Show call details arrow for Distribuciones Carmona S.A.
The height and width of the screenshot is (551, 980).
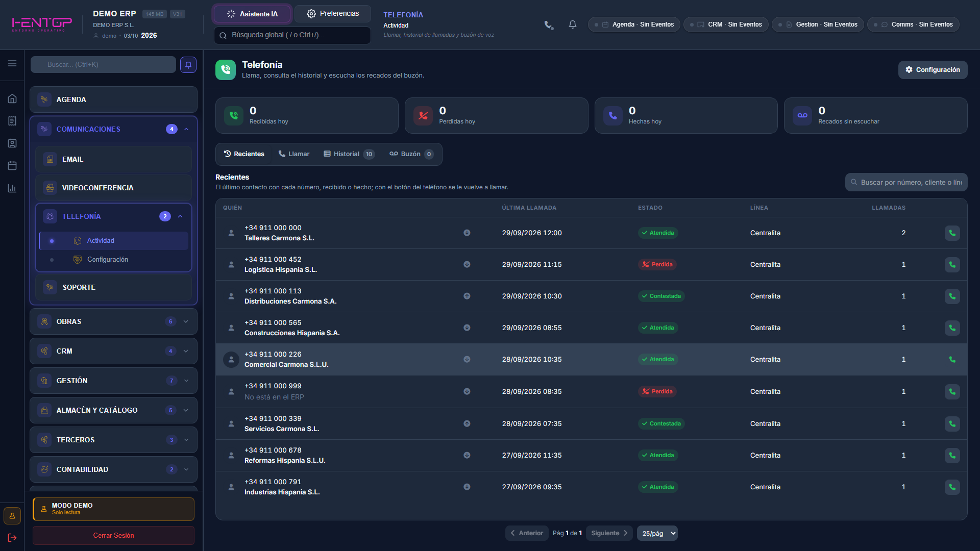coord(467,296)
